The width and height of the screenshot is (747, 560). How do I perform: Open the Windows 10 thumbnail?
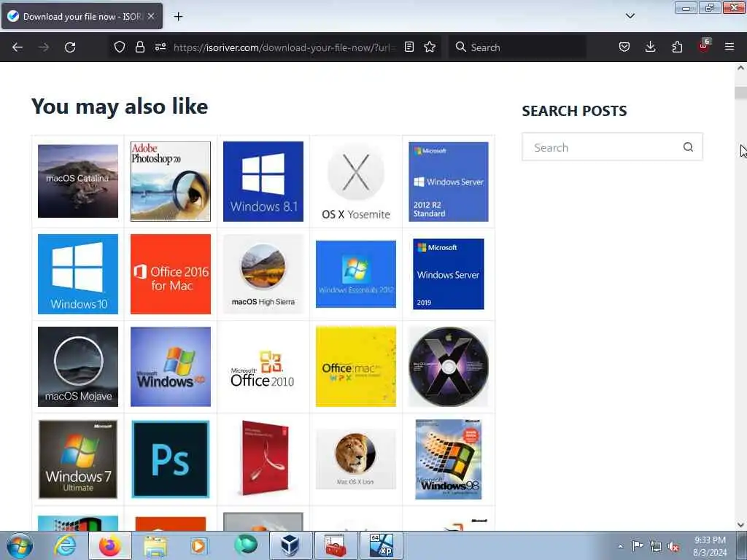pos(78,274)
